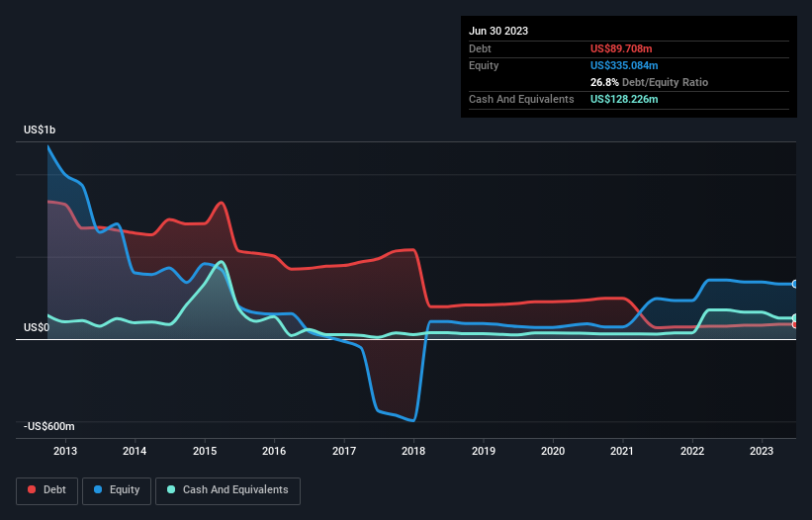The image size is (812, 520).
Task: Click the 2020 x-axis label
Action: [553, 451]
